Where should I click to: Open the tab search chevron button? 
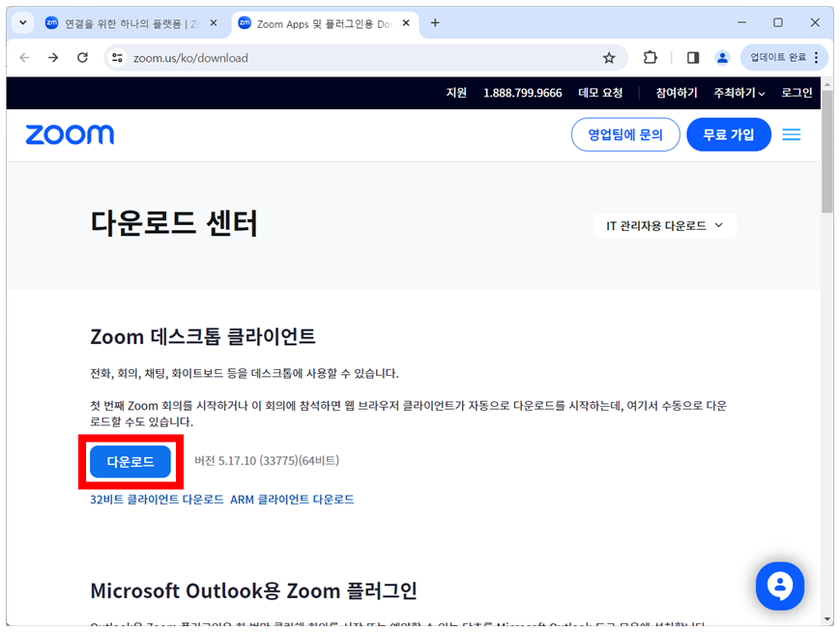click(x=23, y=23)
